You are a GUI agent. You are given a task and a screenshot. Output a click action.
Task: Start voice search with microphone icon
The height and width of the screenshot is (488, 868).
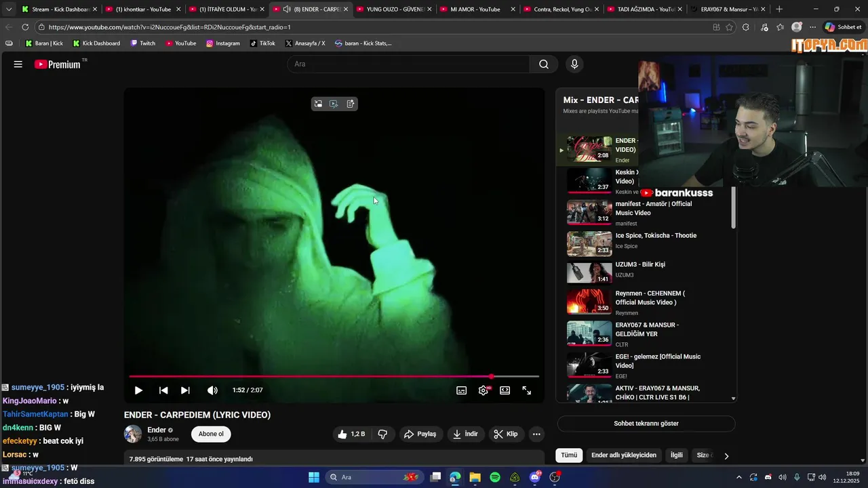574,64
